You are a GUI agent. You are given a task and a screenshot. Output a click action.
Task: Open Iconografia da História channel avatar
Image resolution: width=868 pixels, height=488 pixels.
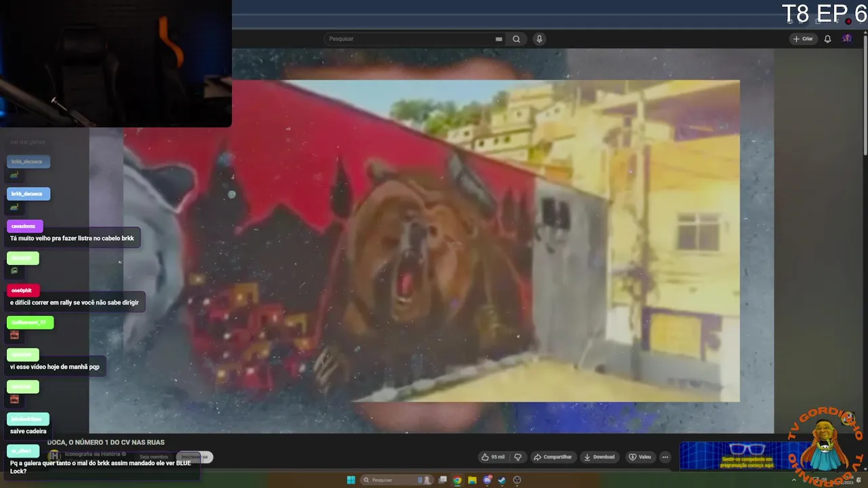click(x=54, y=456)
